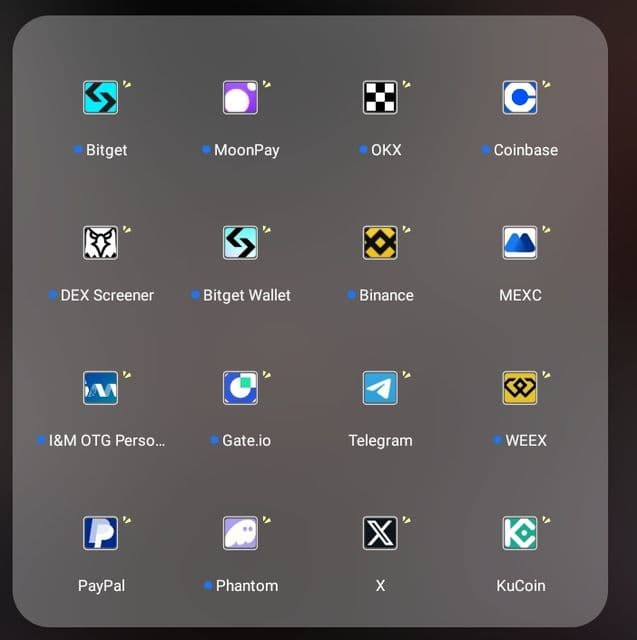Launch the DEX Screener owl icon
This screenshot has width=637, height=640.
100,243
